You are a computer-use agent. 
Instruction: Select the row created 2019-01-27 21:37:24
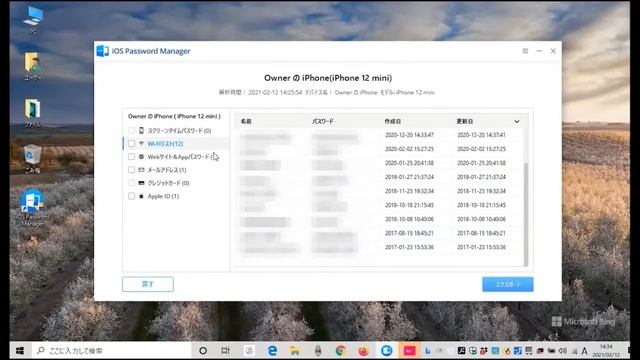click(x=379, y=177)
